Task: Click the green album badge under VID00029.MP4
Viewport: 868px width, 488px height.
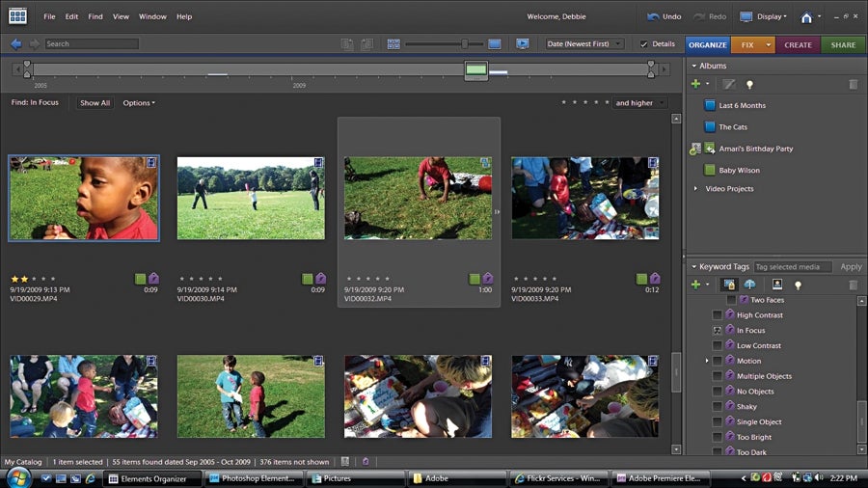Action: pos(140,279)
